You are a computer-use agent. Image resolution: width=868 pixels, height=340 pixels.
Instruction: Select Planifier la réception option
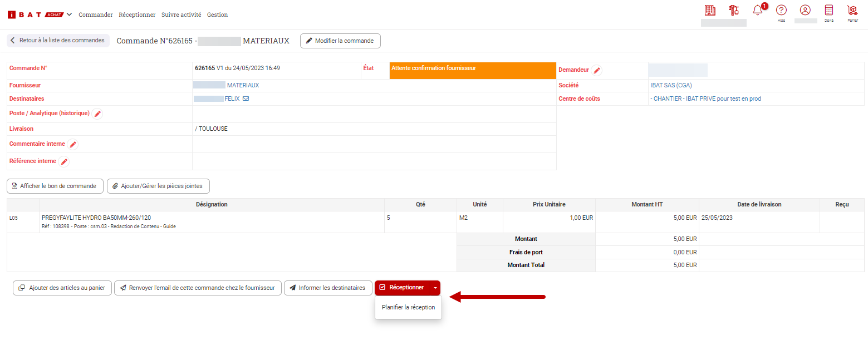(x=408, y=307)
